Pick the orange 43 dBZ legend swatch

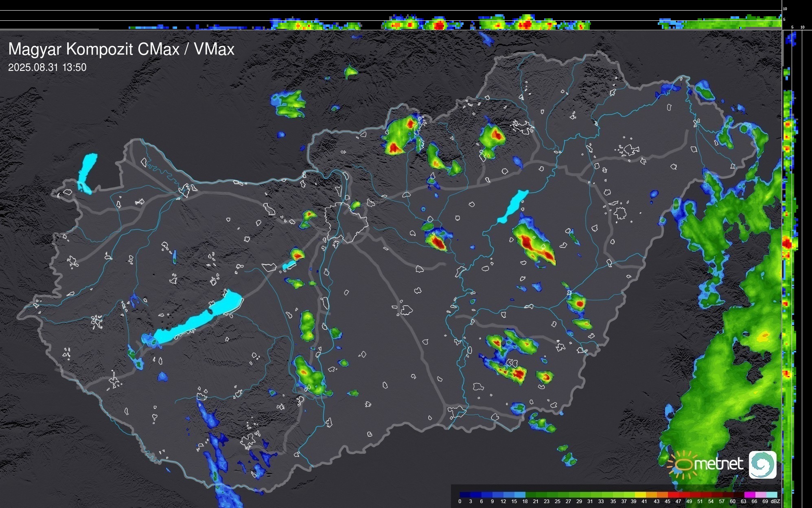click(662, 495)
